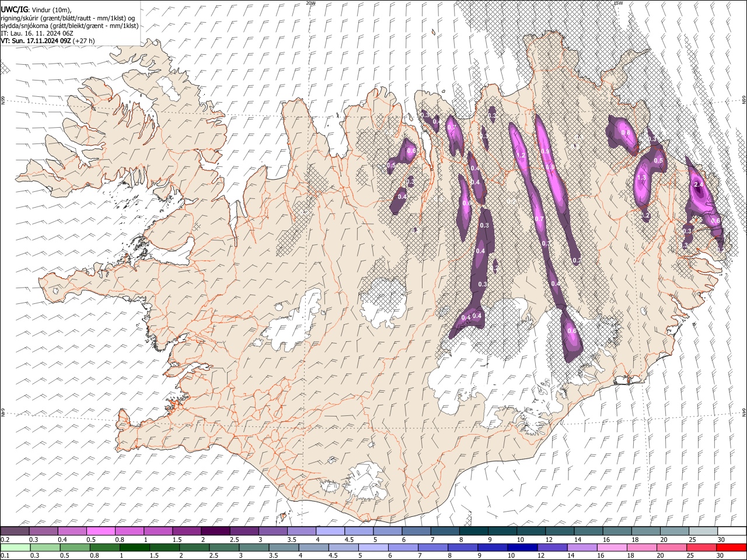The width and height of the screenshot is (747, 560).
Task: Click the 'slydda/snjókoma' legend description line
Action: (x=69, y=26)
